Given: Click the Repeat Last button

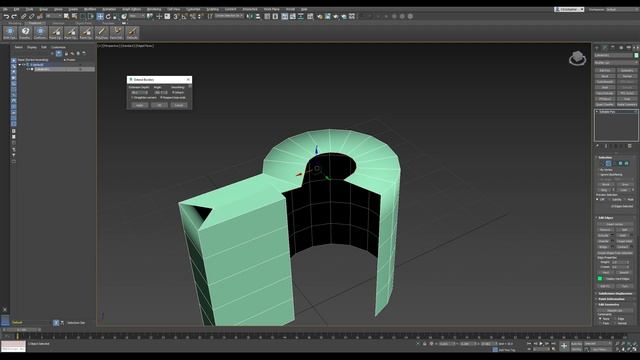Looking at the screenshot, I should coord(615,311).
